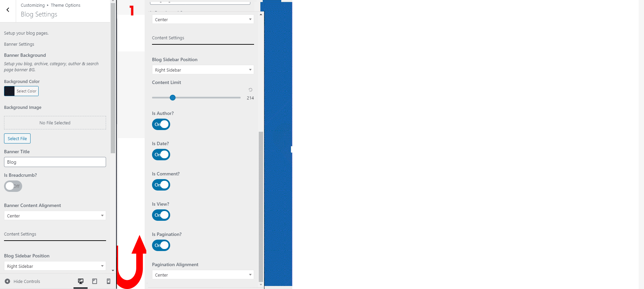Click Content Settings heading in left panel
644x289 pixels.
point(20,234)
